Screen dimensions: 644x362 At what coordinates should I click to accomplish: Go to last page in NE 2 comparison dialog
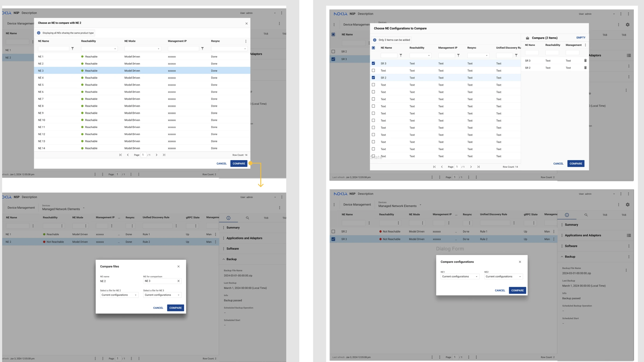[x=164, y=155]
